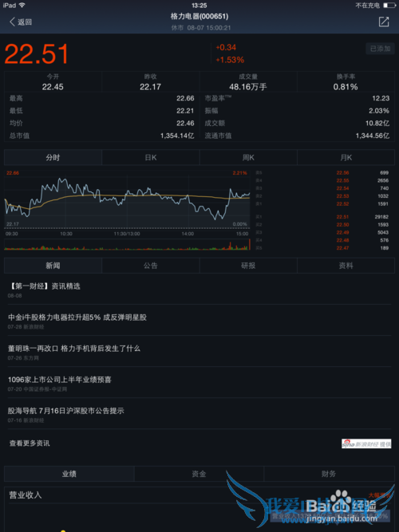Open the 业绩 tab
Viewport: 399px width, 532px height.
pos(69,474)
